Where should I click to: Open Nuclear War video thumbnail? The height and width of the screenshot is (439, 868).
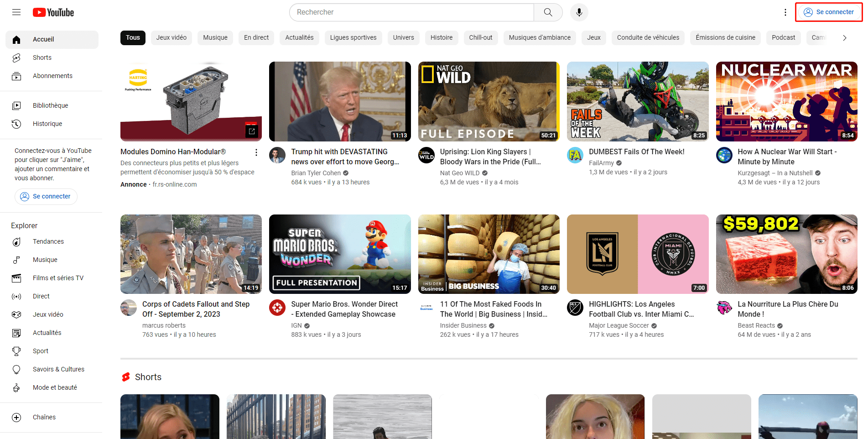[787, 101]
